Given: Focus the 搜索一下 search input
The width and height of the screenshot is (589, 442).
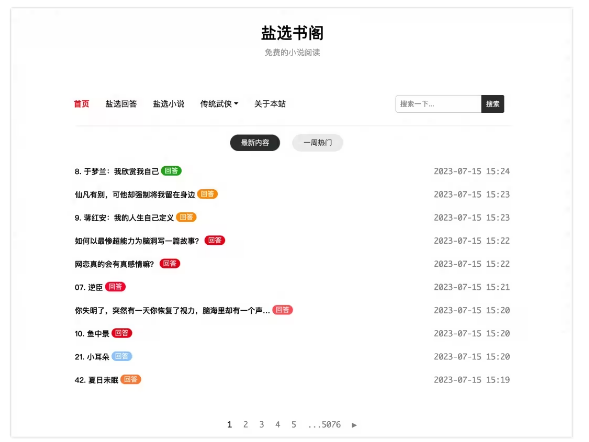Looking at the screenshot, I should coord(438,104).
